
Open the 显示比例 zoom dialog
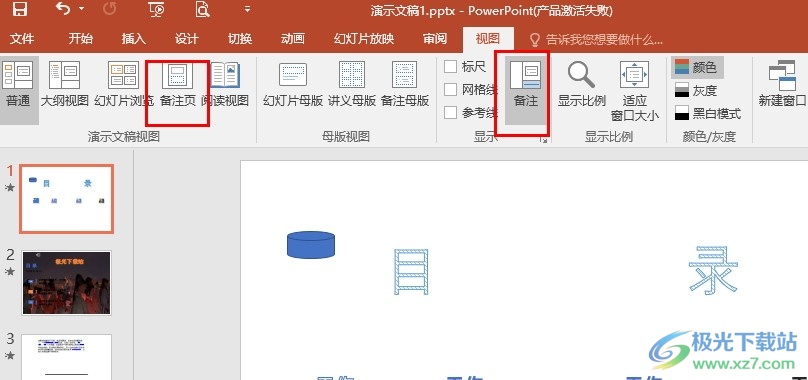tap(582, 85)
